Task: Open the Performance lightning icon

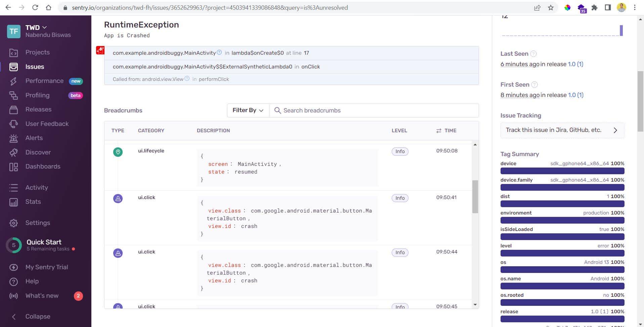Action: pyautogui.click(x=13, y=81)
